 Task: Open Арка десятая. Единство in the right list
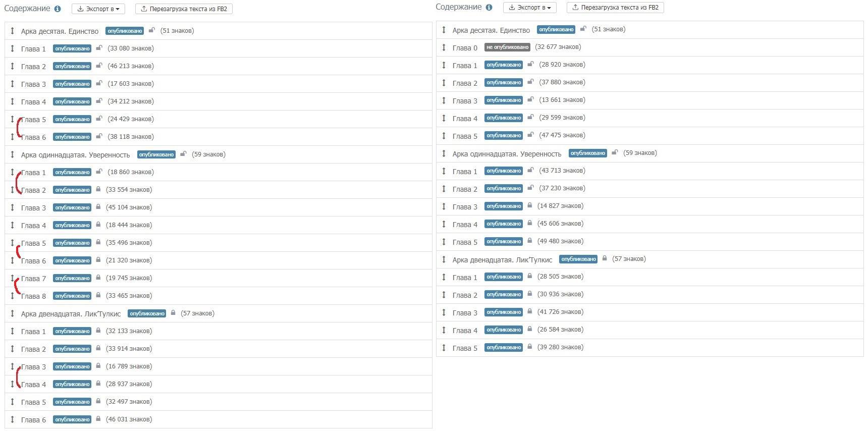coord(491,30)
